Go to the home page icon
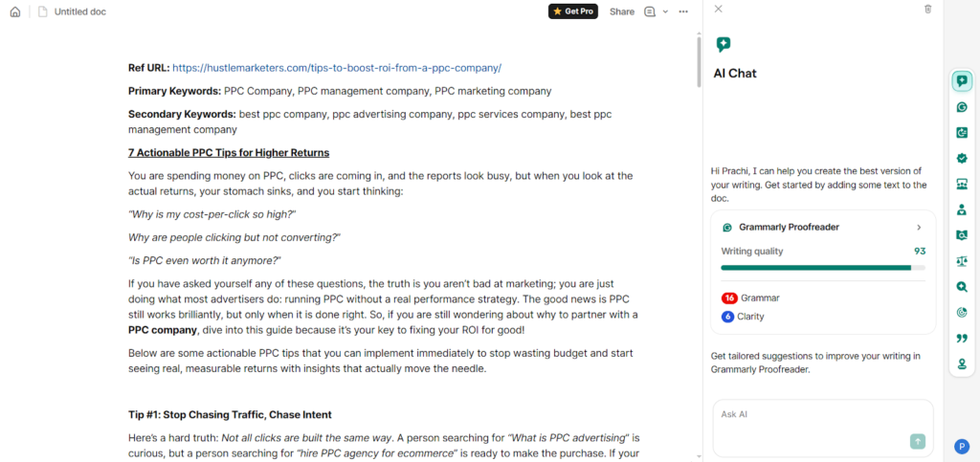980x462 pixels. pyautogui.click(x=15, y=11)
